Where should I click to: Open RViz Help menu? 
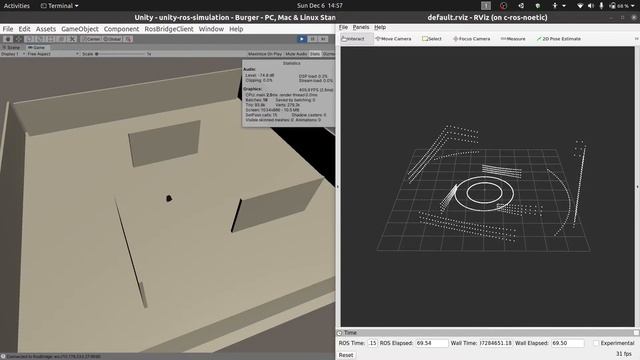(x=380, y=27)
